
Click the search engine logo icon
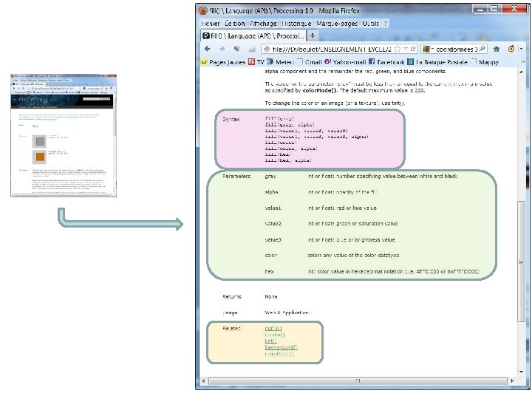[x=426, y=50]
